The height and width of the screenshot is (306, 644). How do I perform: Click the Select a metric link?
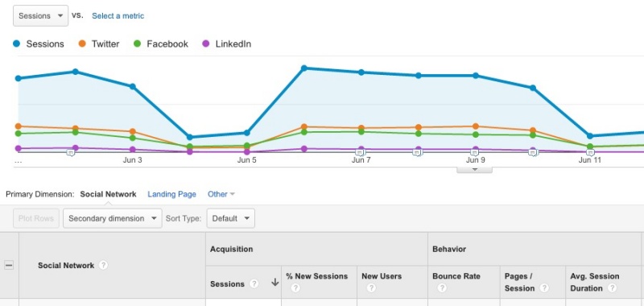118,16
